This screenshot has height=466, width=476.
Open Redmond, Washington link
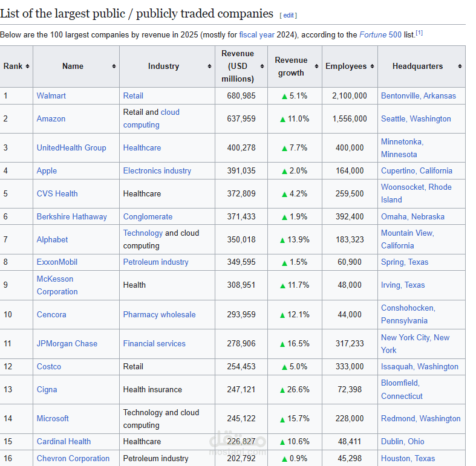421,419
